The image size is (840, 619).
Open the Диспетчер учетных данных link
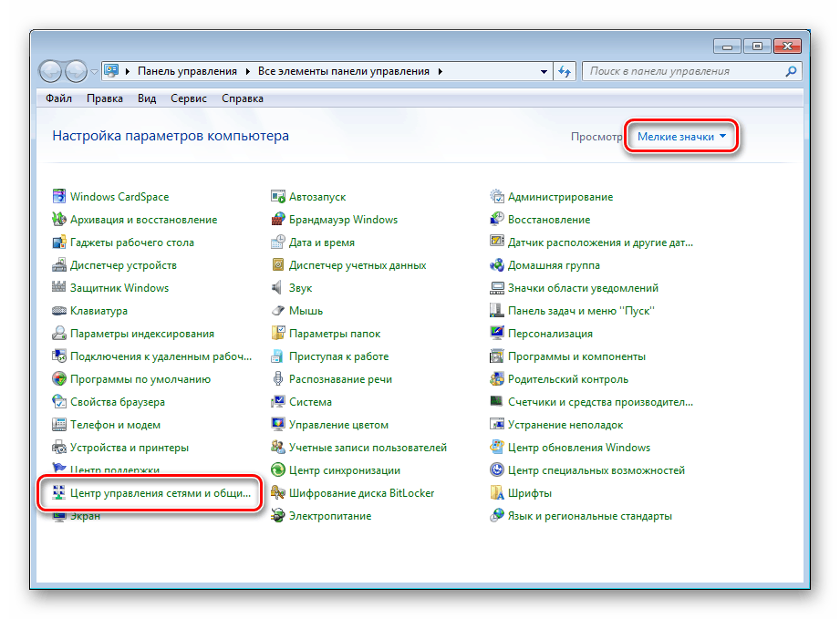(358, 265)
